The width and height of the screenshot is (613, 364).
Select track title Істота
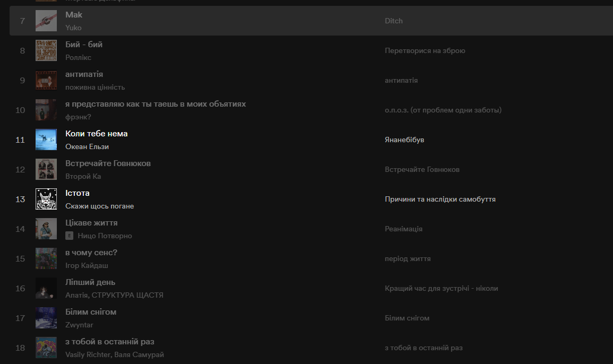coord(78,193)
